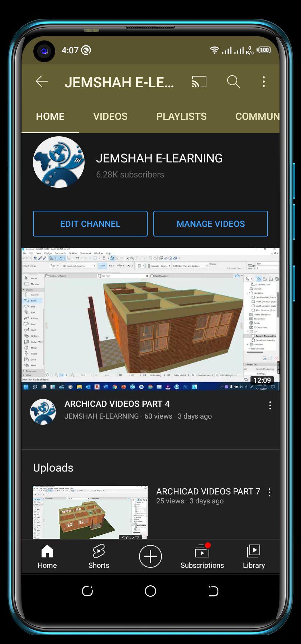
Task: Open ARCHICAD VIDEOS PART 7 thumbnail
Action: pos(90,512)
